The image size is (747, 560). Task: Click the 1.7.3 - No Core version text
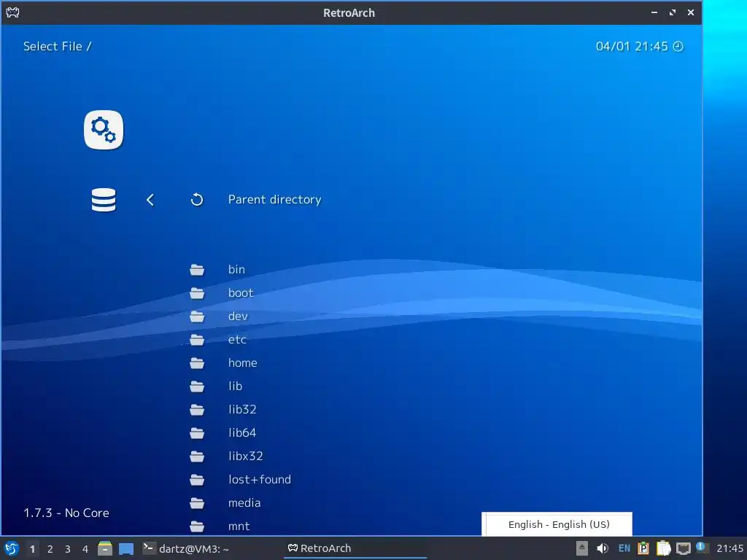66,513
